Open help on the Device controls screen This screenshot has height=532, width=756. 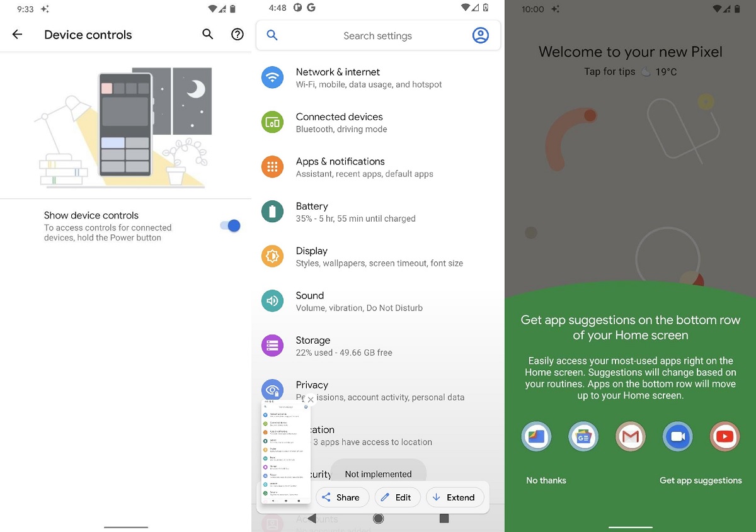tap(237, 35)
